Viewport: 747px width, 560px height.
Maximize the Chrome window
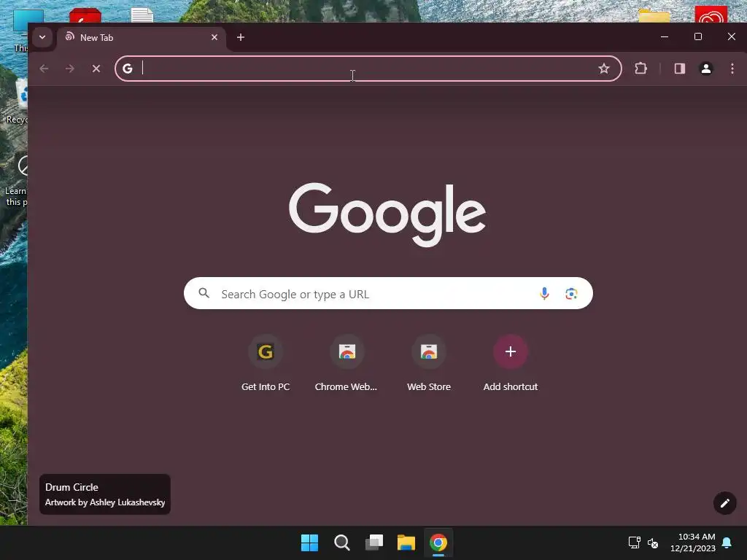tap(698, 36)
